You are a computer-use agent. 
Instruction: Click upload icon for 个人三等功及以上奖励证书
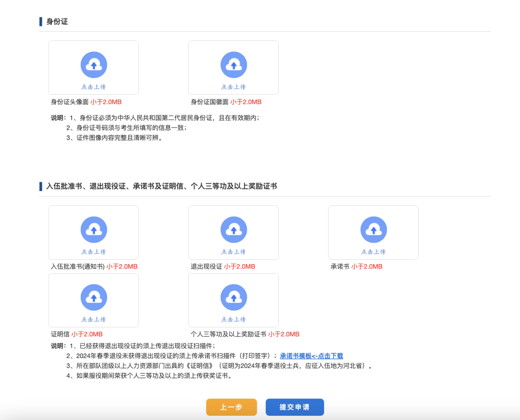click(234, 296)
